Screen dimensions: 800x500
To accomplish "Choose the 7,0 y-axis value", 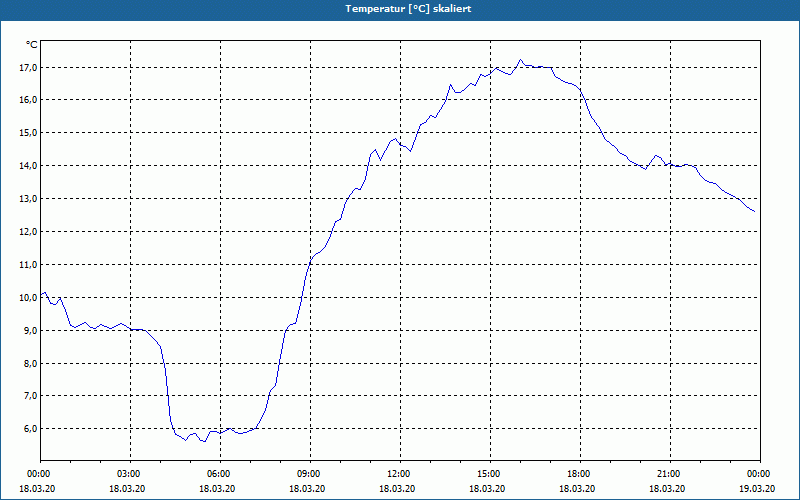I will [x=31, y=396].
